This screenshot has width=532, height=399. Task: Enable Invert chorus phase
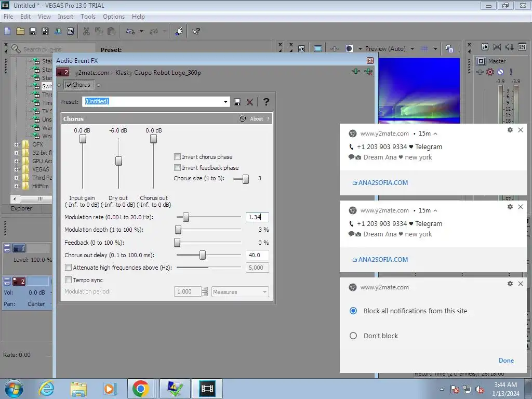click(x=177, y=157)
